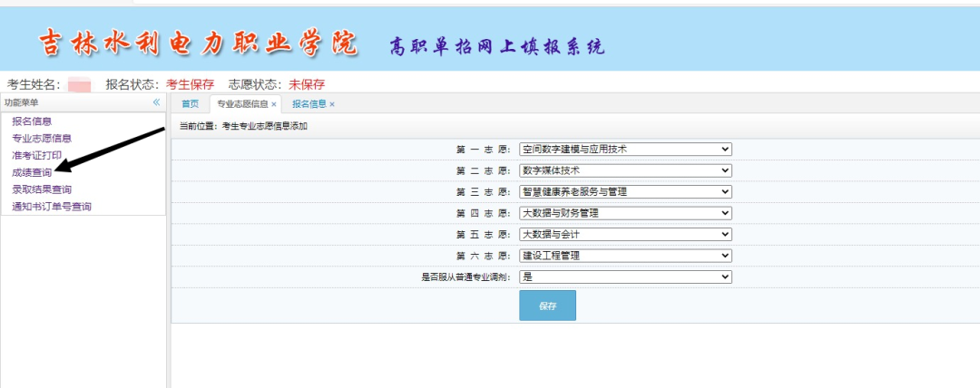Viewport: 980px width, 388px height.
Task: Select the 专业志愿信息 tab
Action: click(241, 104)
